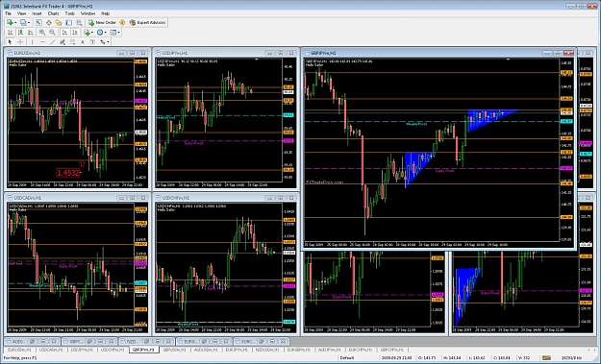Open a new chart via New Chart icon
601x364 pixels.
click(10, 23)
